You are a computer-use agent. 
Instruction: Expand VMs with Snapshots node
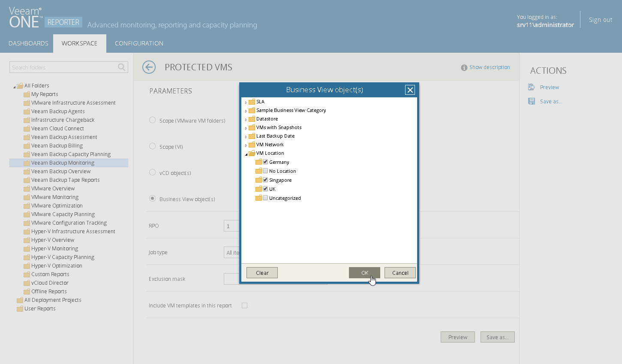click(x=246, y=128)
